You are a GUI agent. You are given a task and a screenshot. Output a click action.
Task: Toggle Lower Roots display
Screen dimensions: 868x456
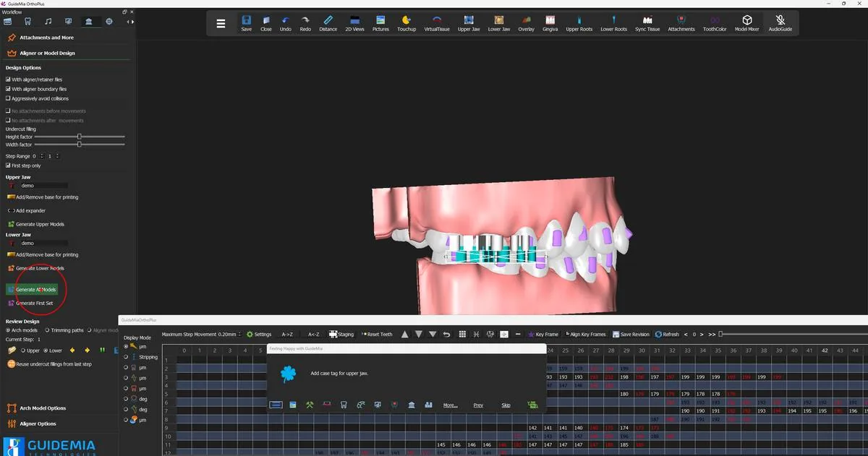pyautogui.click(x=613, y=23)
